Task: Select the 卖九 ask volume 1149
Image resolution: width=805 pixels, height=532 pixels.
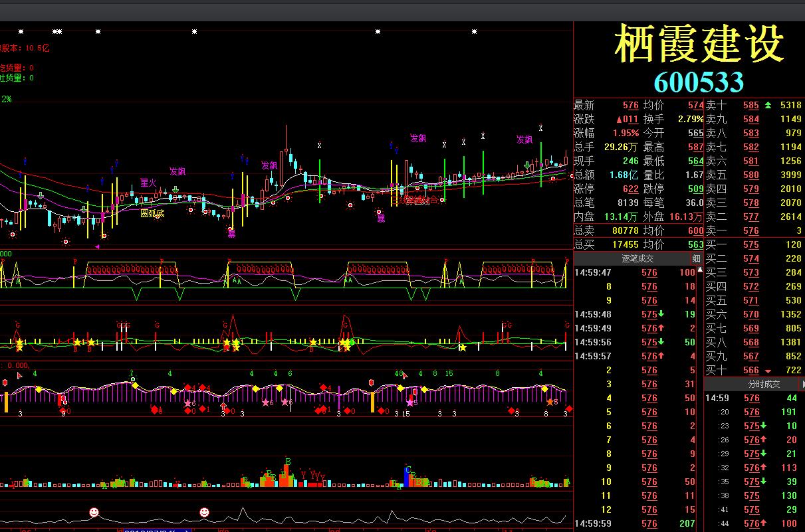Action: coord(791,119)
